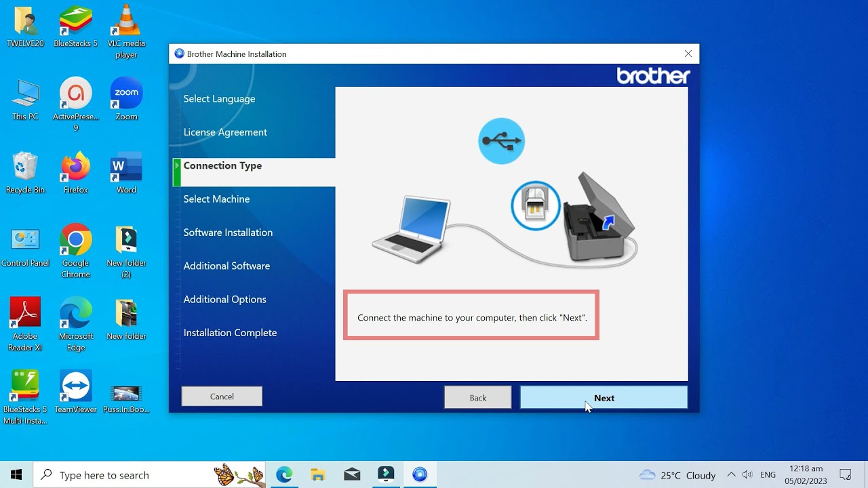Screen dimensions: 868x488
Task: Open VLC media player desktop shortcut
Action: pos(126,32)
